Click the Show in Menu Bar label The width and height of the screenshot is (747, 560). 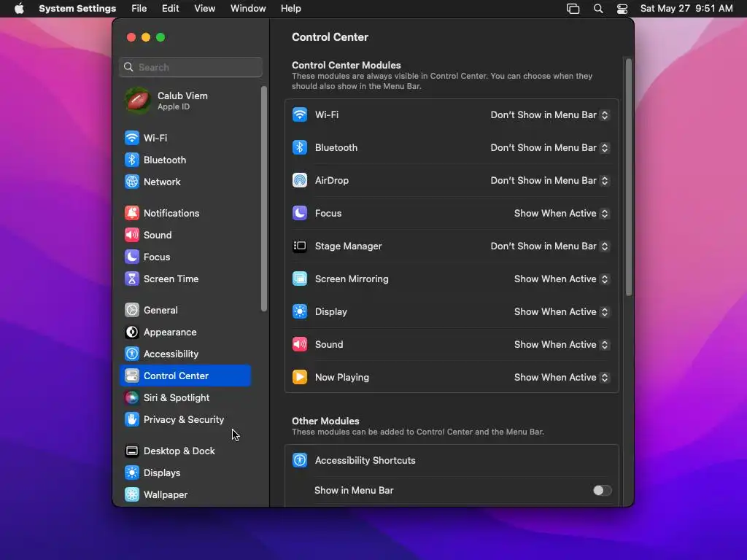(354, 491)
